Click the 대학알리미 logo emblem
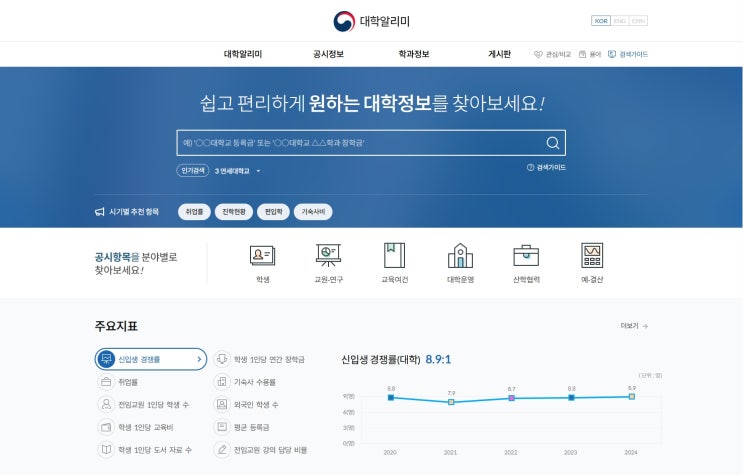The width and height of the screenshot is (743, 475). (x=344, y=21)
